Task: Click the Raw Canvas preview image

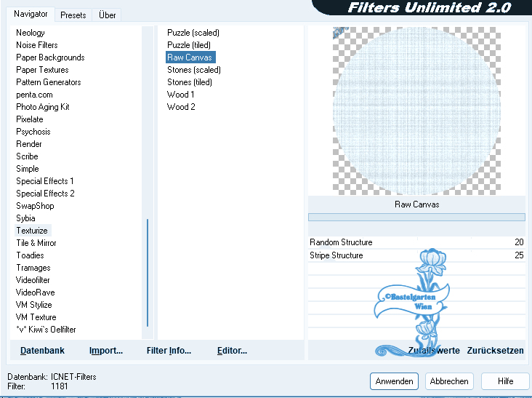Action: click(x=416, y=111)
